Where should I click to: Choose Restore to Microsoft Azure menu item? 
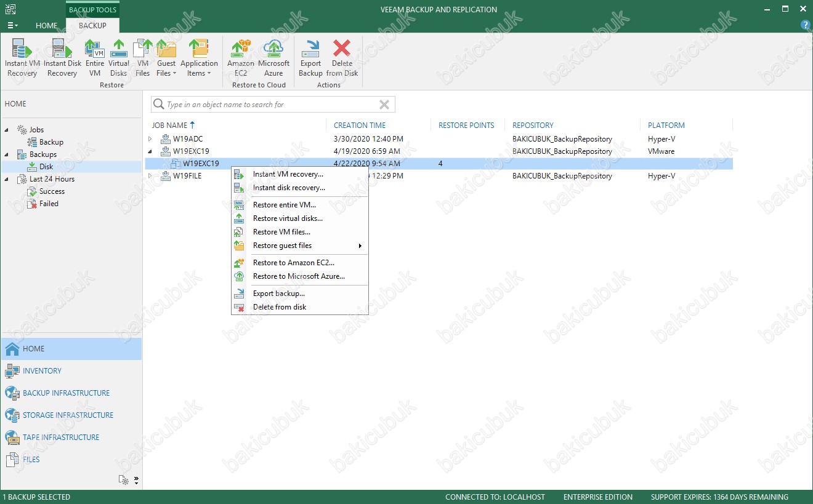(x=299, y=276)
